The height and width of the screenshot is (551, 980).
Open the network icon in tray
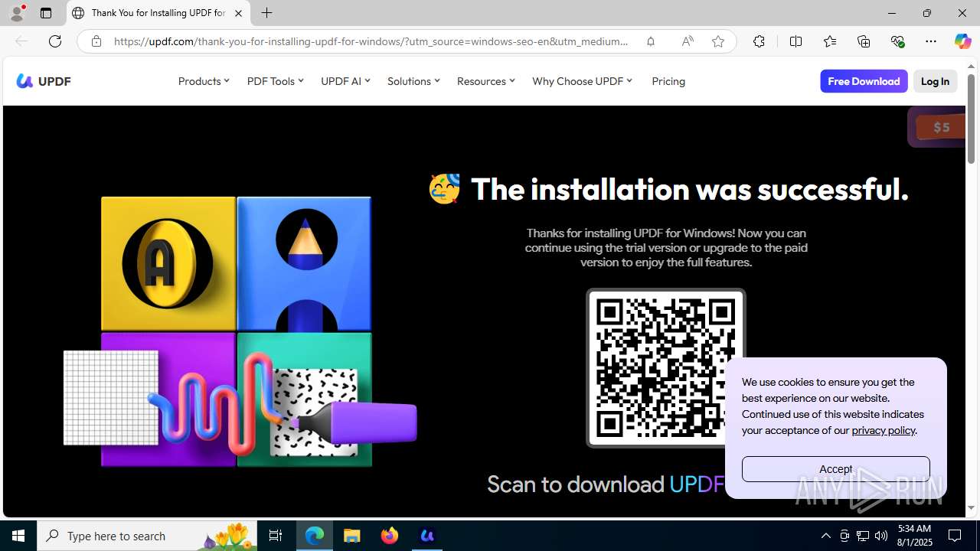coord(863,536)
